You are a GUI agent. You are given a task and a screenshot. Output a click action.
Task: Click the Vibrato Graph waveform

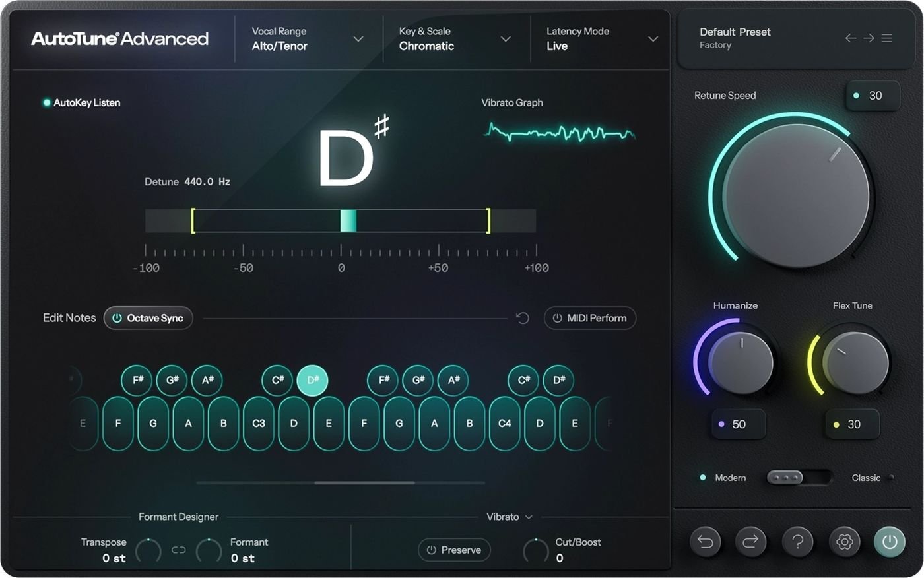tap(560, 132)
